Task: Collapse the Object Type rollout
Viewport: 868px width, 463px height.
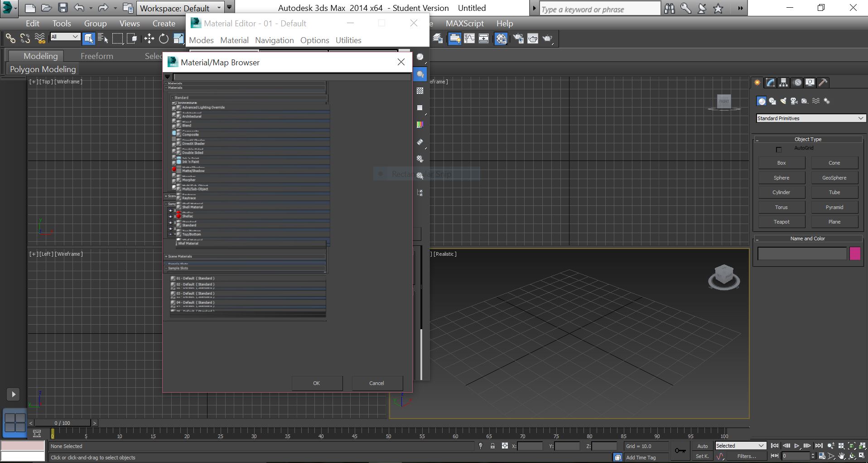Action: point(808,139)
